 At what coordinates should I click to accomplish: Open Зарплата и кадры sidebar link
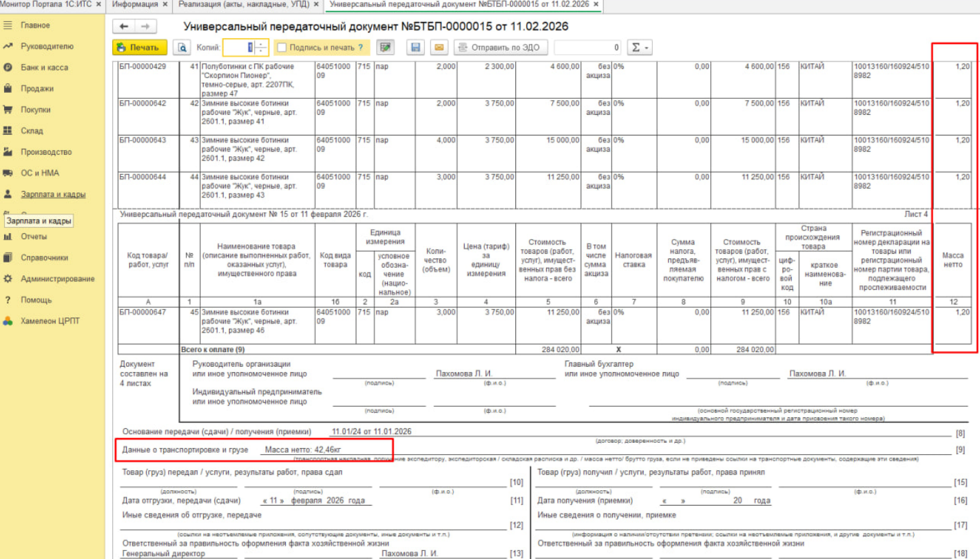(x=53, y=194)
